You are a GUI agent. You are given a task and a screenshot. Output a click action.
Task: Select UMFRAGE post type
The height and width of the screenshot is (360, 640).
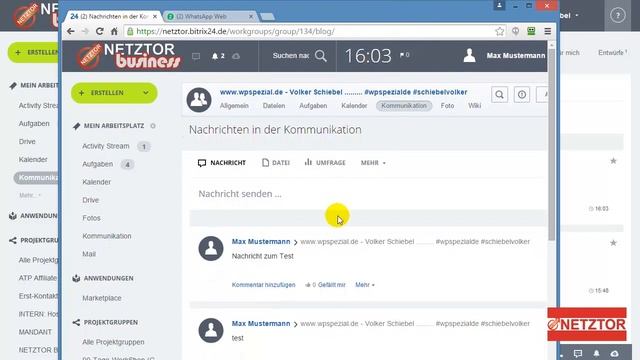[x=325, y=163]
